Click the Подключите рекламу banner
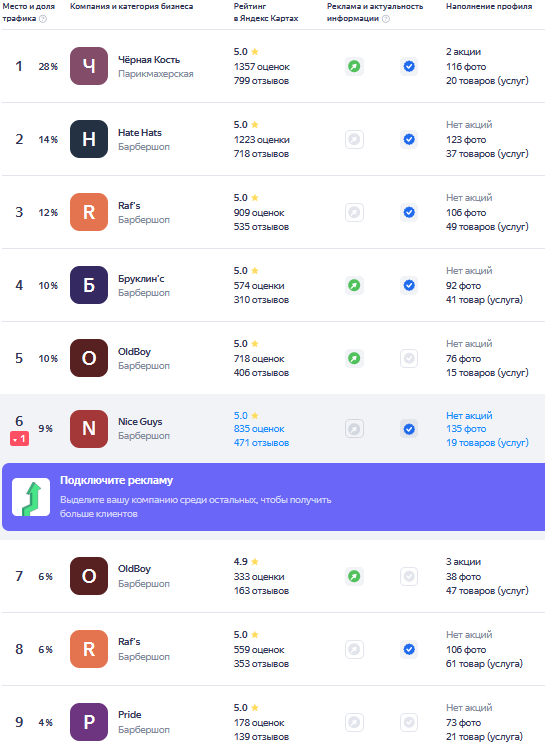This screenshot has width=545, height=755. click(273, 497)
